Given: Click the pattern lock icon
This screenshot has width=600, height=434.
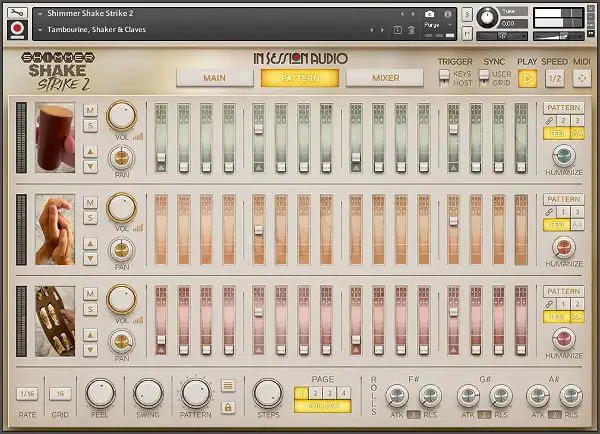Looking at the screenshot, I should pyautogui.click(x=228, y=406).
